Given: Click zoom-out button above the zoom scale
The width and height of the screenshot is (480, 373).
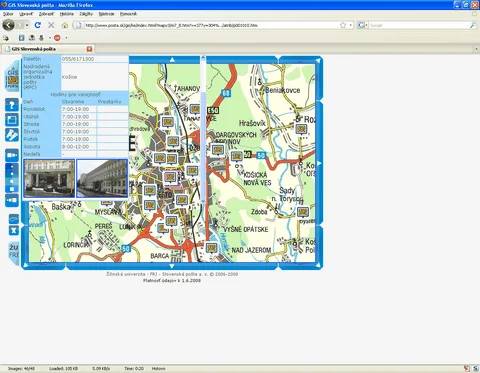Looking at the screenshot, I should (12, 155).
